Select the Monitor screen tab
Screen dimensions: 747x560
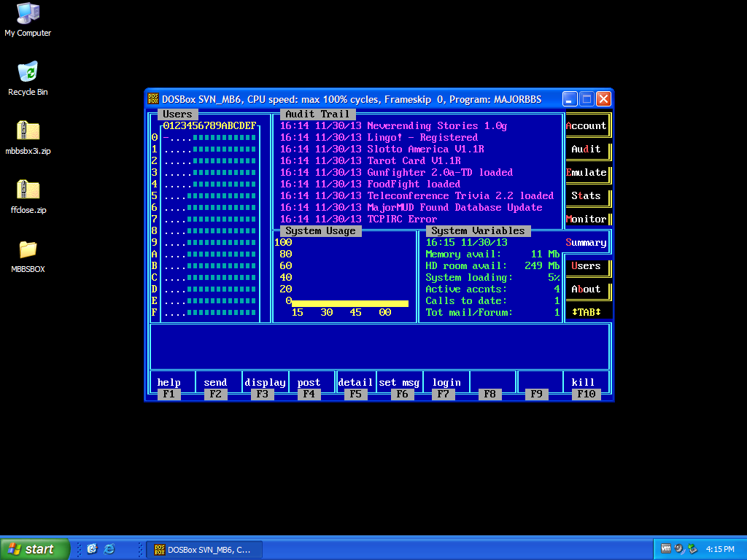tap(587, 219)
